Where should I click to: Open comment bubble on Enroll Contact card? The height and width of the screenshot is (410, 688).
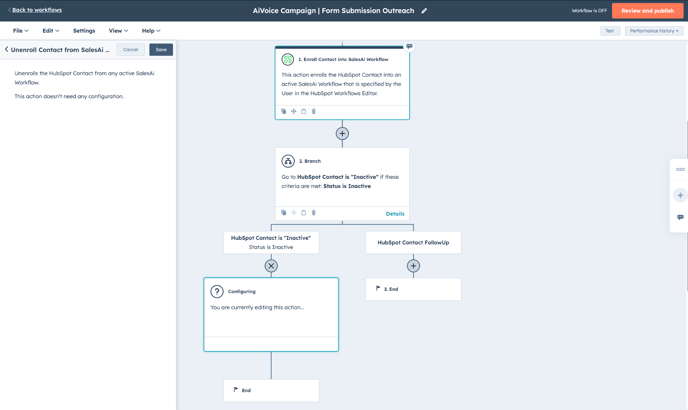pos(409,46)
